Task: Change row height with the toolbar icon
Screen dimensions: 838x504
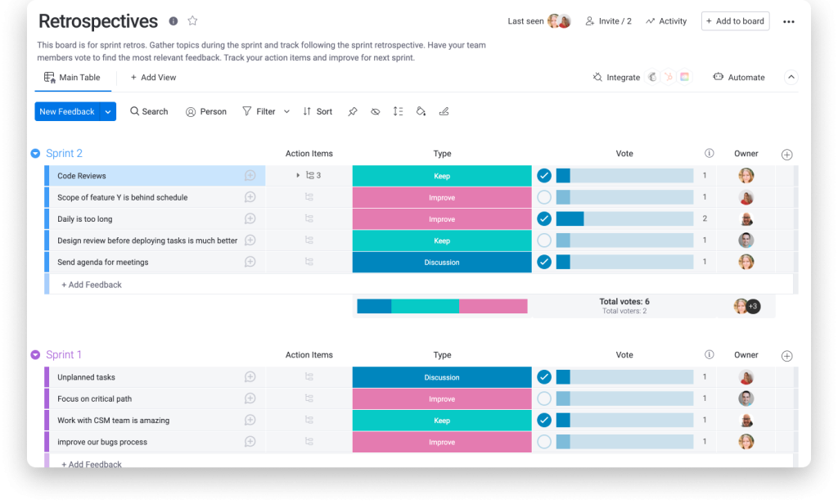Action: click(x=398, y=111)
